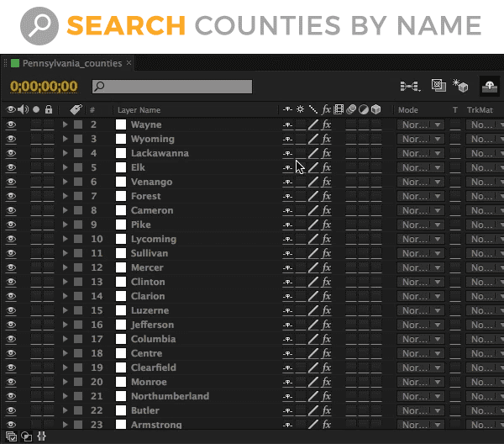Toggle visibility of the Mercer layer
The image size is (504, 444).
pos(11,267)
